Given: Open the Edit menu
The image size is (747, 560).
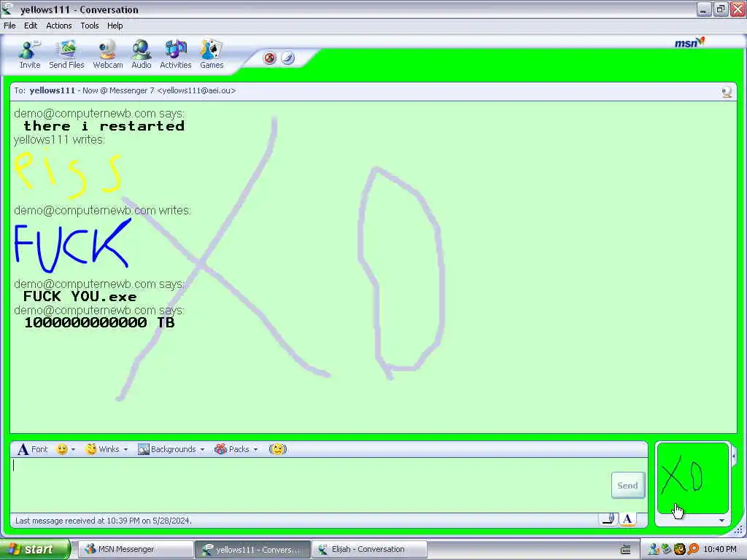Looking at the screenshot, I should [x=31, y=26].
